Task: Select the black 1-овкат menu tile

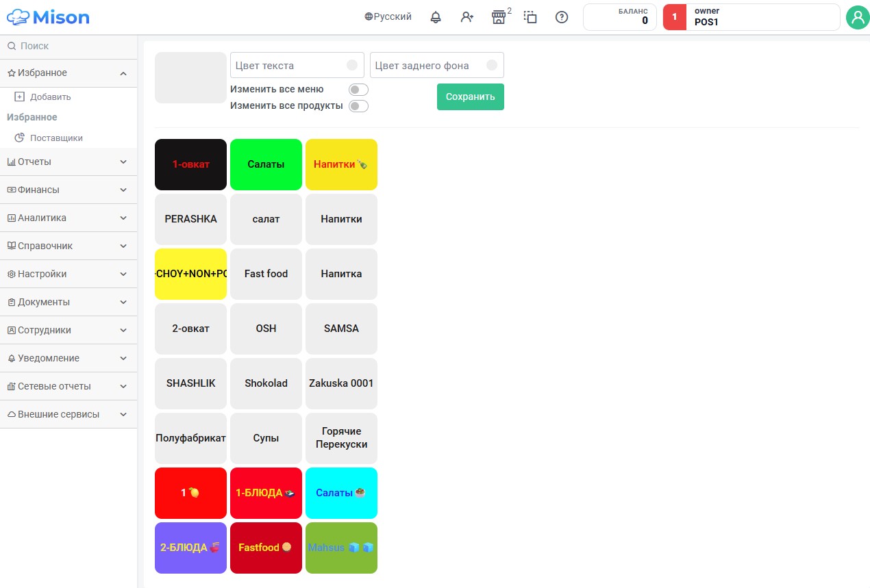Action: tap(190, 164)
